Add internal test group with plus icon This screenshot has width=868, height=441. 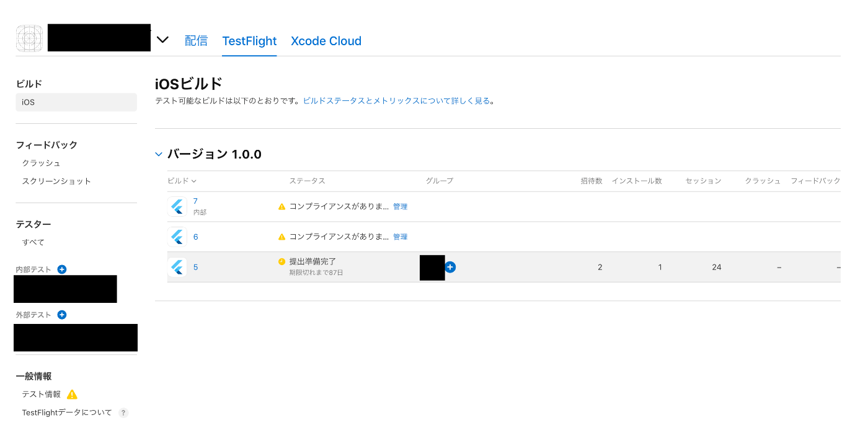(x=61, y=269)
